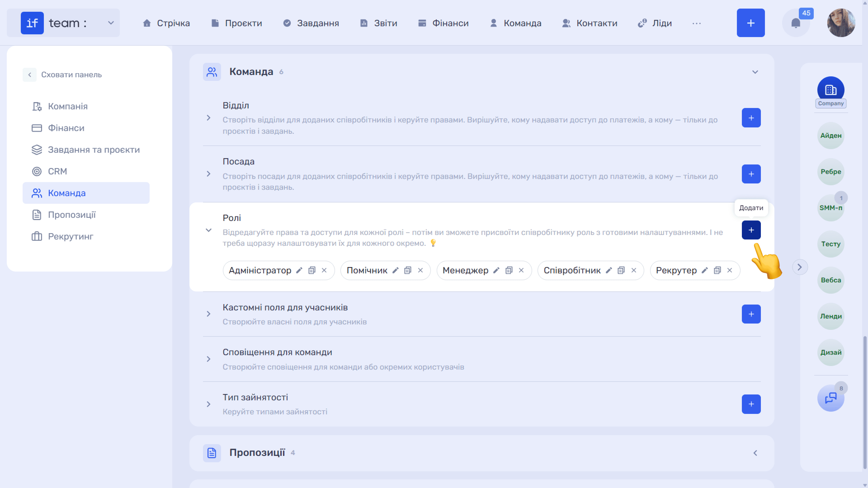Select CRM in settings sidebar
The height and width of the screenshot is (488, 868).
(x=86, y=171)
